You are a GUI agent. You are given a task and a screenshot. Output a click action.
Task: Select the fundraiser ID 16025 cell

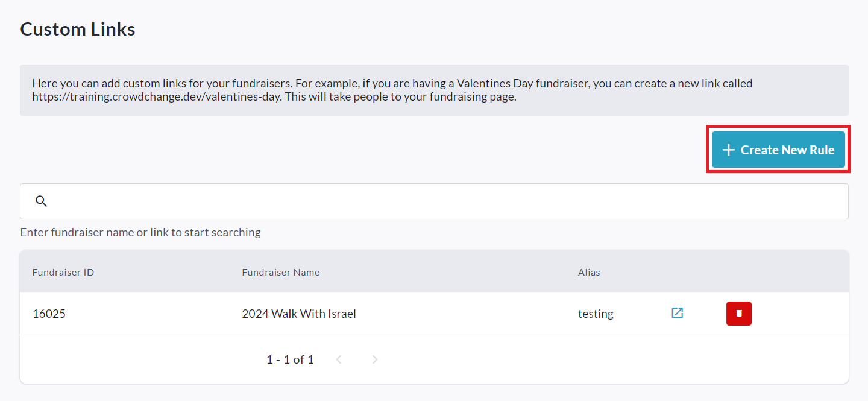click(x=49, y=314)
